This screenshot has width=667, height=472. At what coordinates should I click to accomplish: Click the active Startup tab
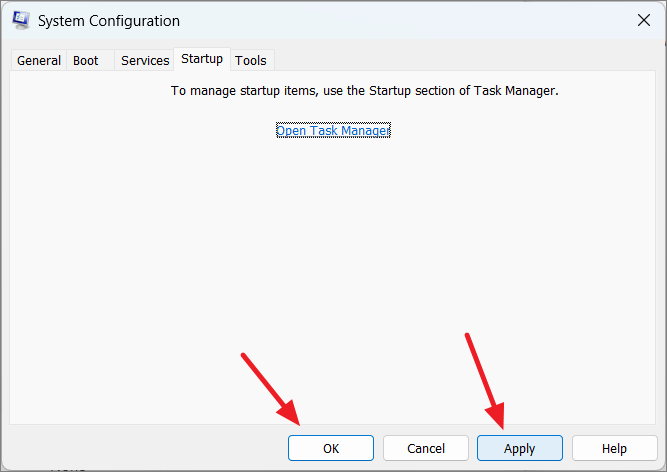click(202, 59)
